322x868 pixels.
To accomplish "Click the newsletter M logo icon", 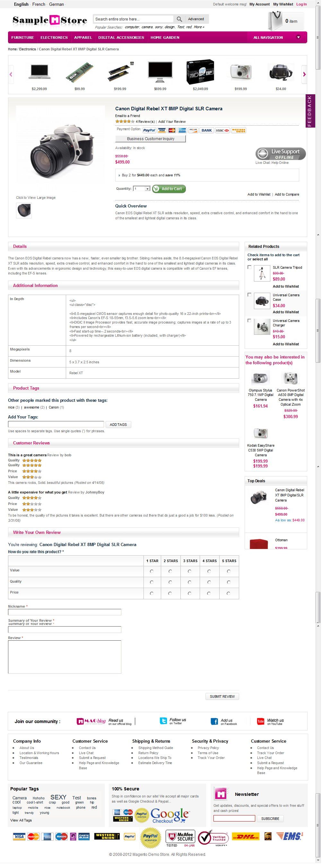I will (221, 794).
